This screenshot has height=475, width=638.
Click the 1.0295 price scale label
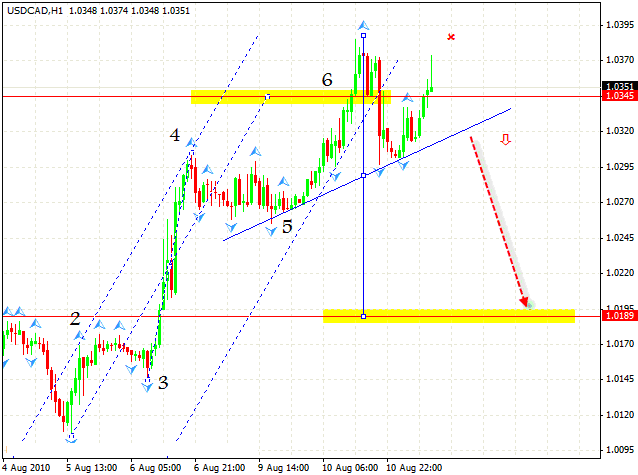(x=620, y=166)
